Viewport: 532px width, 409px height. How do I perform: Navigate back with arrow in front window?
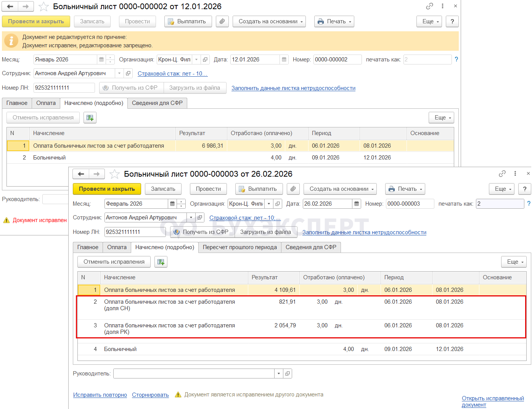pos(81,174)
